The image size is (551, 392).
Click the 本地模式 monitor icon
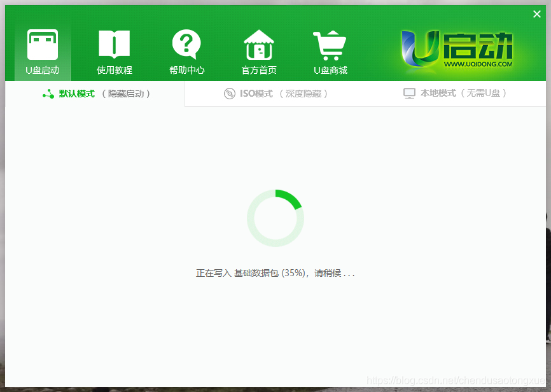tap(409, 93)
